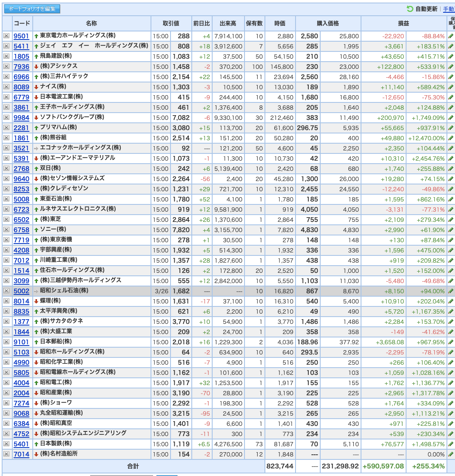The height and width of the screenshot is (476, 455).
Task: Delete 昭和シェル石油 row X icon
Action: tap(6, 291)
